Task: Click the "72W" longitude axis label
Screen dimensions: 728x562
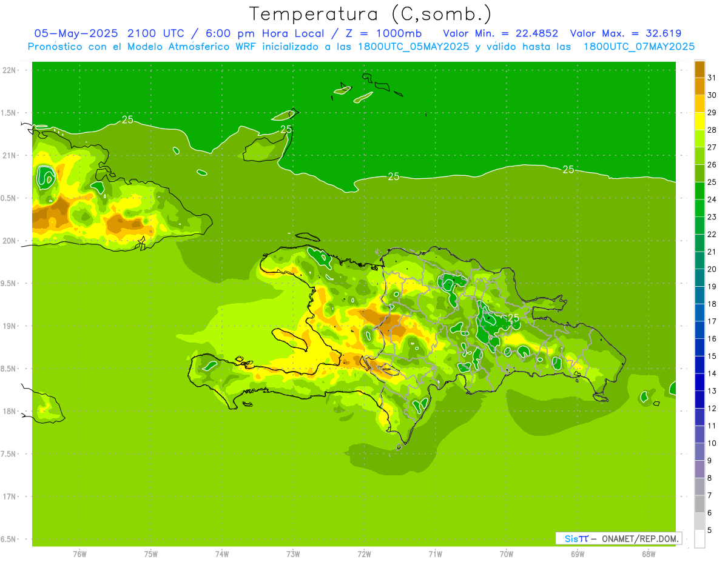Action: [364, 554]
